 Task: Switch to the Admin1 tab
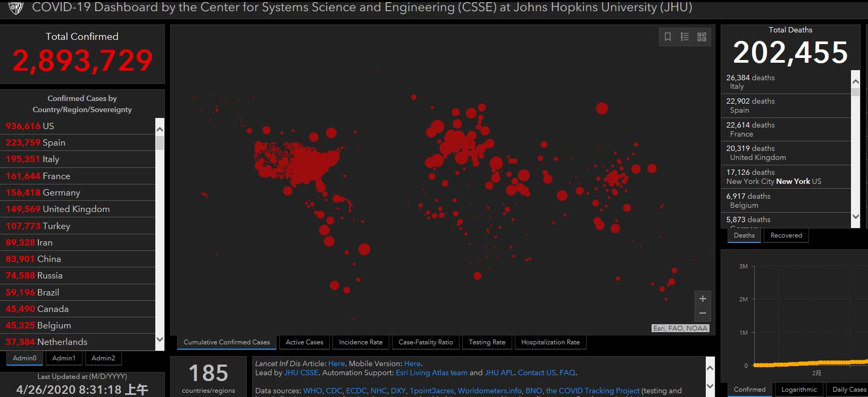point(64,358)
